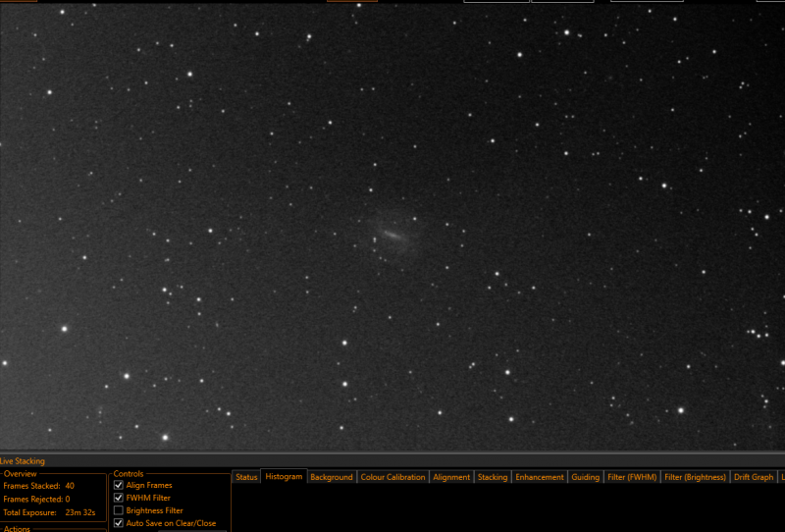Screen dimensions: 785x532
Task: Open the Drift Graph tab
Action: [x=754, y=477]
